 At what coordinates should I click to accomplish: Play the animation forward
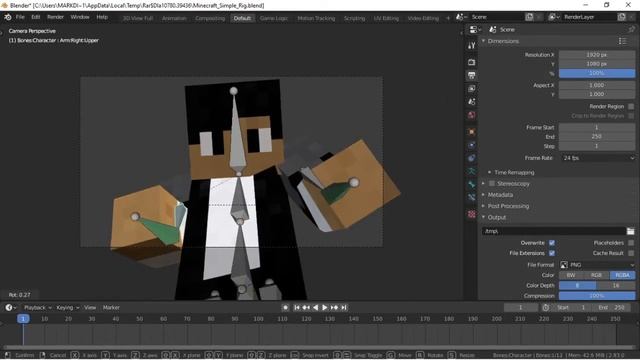(x=324, y=307)
